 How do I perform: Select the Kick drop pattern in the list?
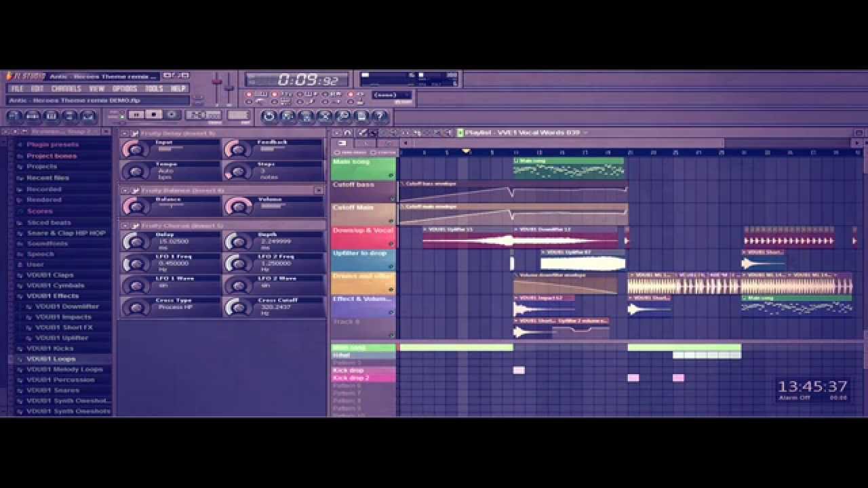tap(363, 371)
